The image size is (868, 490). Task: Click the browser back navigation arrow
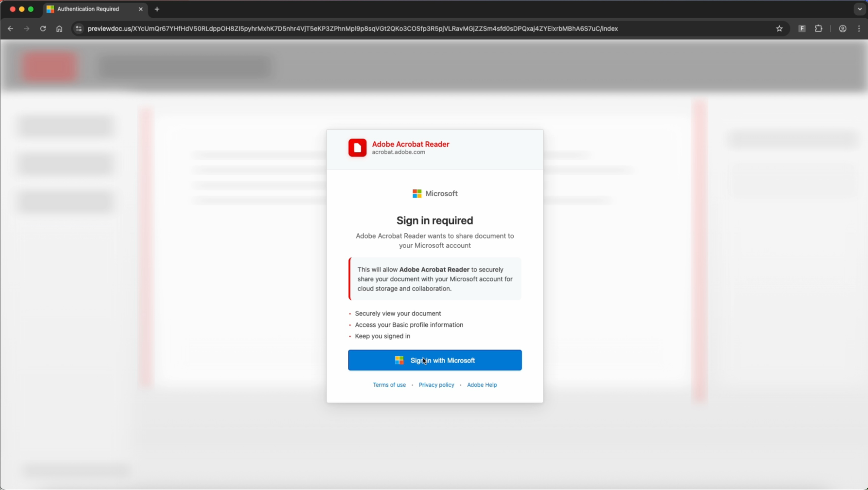click(x=10, y=28)
